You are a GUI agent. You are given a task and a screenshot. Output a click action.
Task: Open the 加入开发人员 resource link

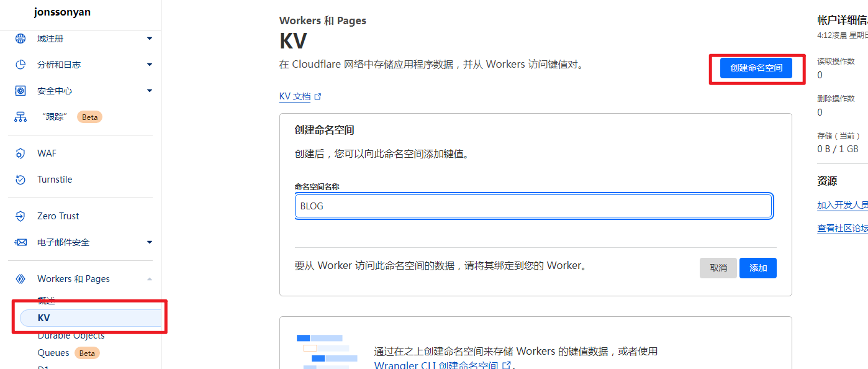[x=843, y=205]
